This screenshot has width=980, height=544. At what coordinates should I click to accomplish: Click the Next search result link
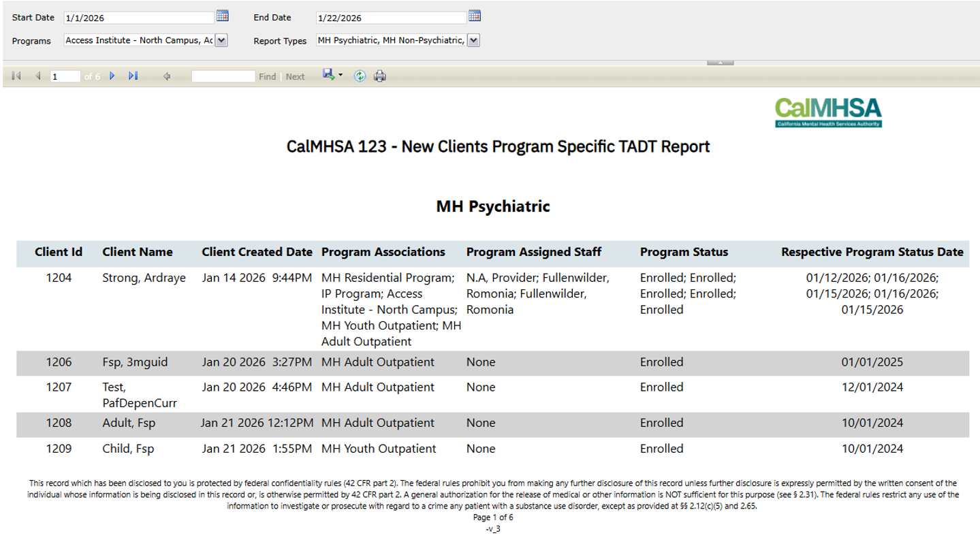[x=295, y=77]
